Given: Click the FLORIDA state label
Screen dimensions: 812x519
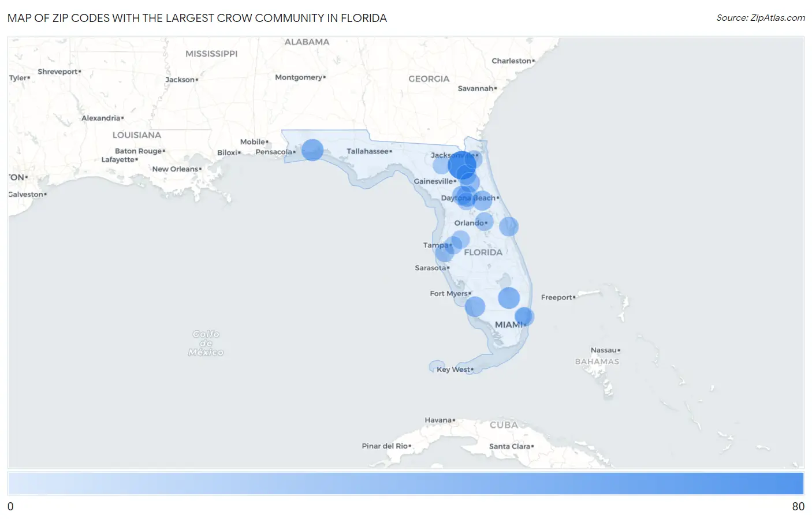Looking at the screenshot, I should point(483,252).
